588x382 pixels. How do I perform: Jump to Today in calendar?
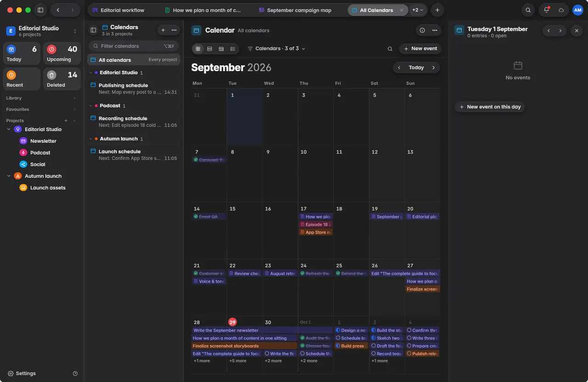tap(416, 68)
